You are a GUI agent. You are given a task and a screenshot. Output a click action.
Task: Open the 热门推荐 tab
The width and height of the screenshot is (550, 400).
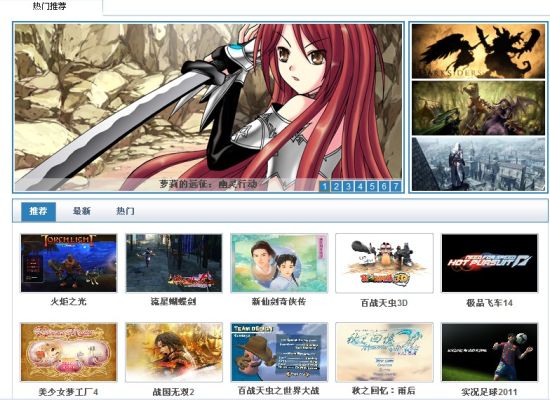pos(49,6)
